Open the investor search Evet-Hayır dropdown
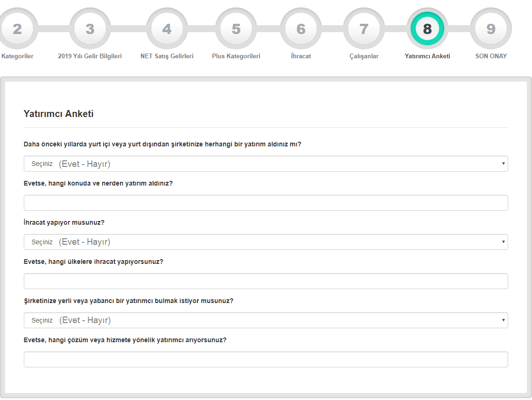 coord(266,320)
